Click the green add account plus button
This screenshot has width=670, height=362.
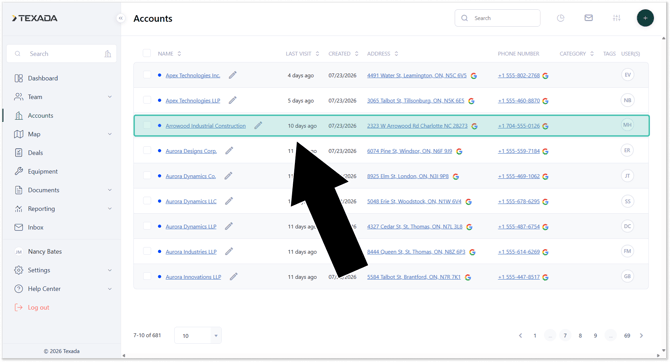(x=645, y=18)
